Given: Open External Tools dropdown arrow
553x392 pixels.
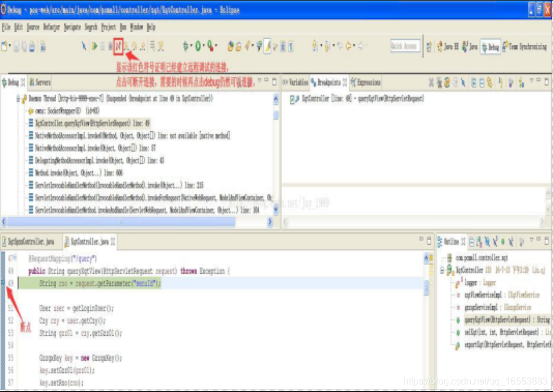Looking at the screenshot, I should click(x=216, y=46).
